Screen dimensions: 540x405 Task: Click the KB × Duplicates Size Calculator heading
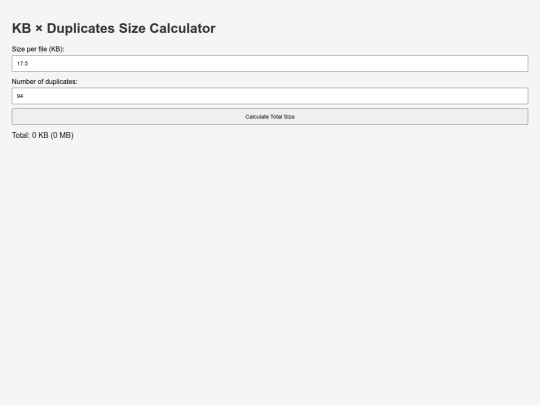click(x=114, y=28)
